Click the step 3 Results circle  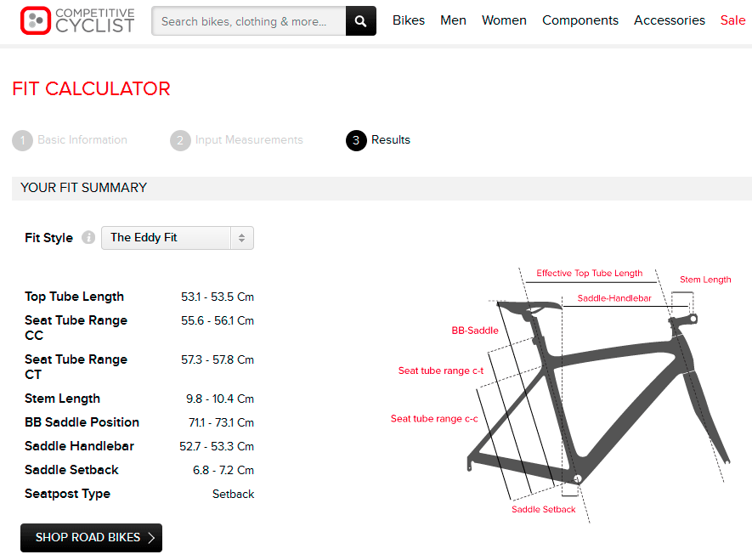356,140
